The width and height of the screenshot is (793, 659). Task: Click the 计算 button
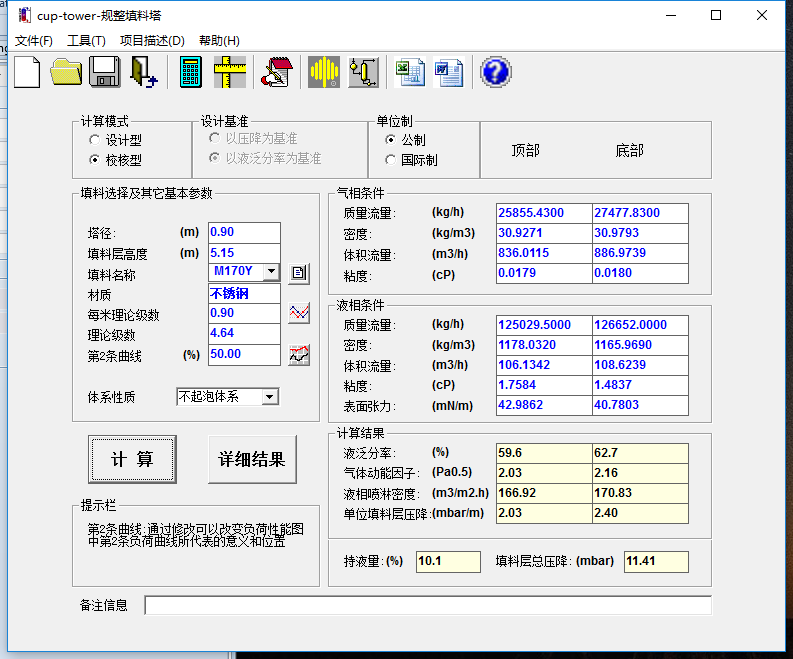(133, 459)
